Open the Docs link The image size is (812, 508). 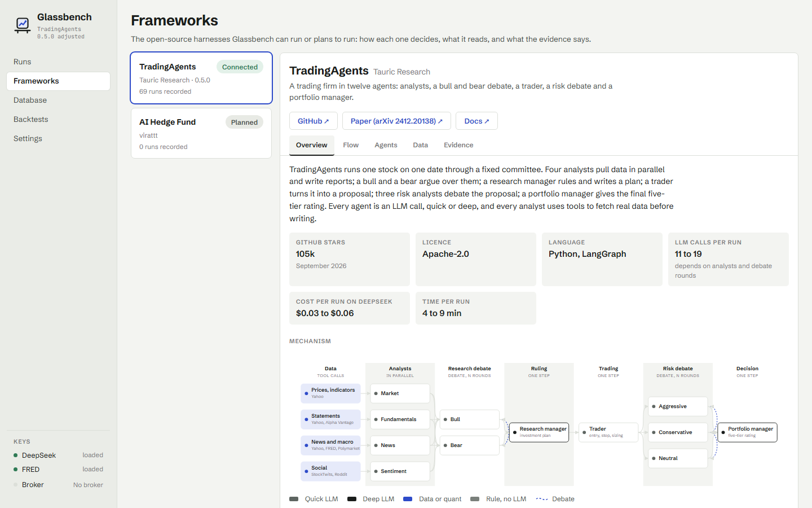476,121
